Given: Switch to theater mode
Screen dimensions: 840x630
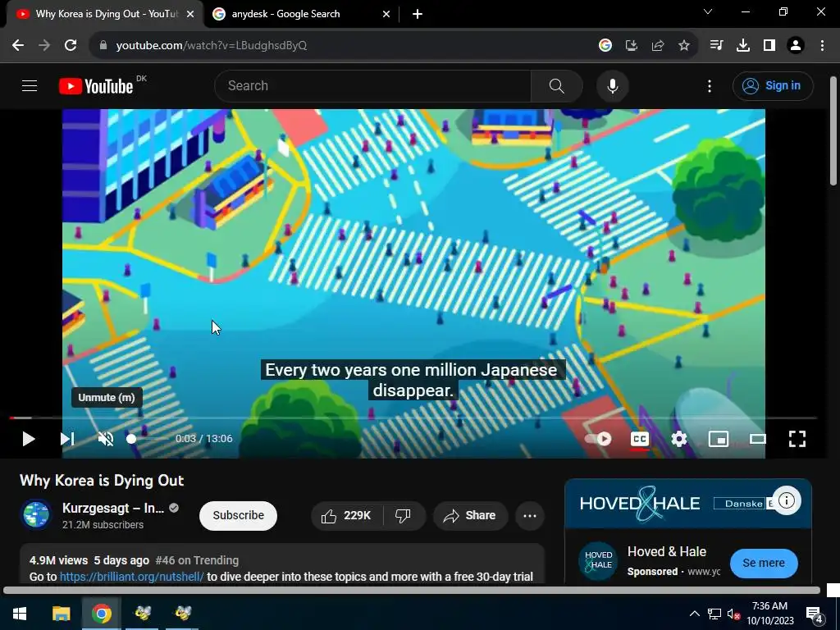Looking at the screenshot, I should pos(757,439).
